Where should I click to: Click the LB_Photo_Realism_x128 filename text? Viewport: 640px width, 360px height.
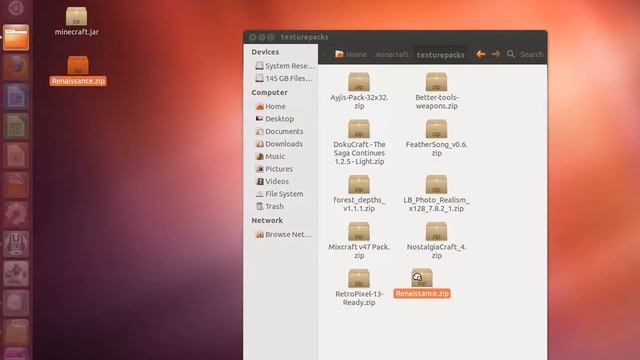[x=436, y=204]
